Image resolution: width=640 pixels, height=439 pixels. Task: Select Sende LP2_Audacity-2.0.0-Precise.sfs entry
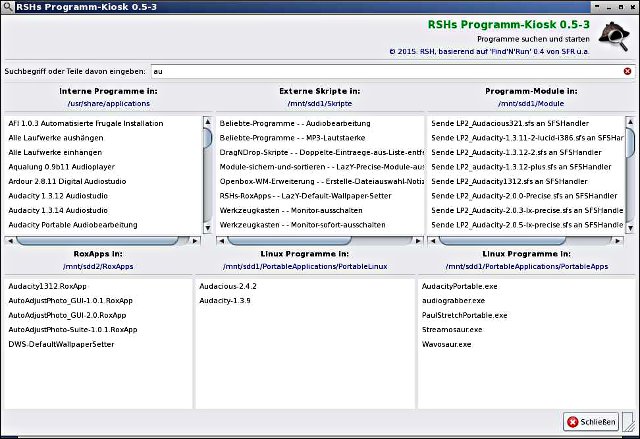[526, 196]
